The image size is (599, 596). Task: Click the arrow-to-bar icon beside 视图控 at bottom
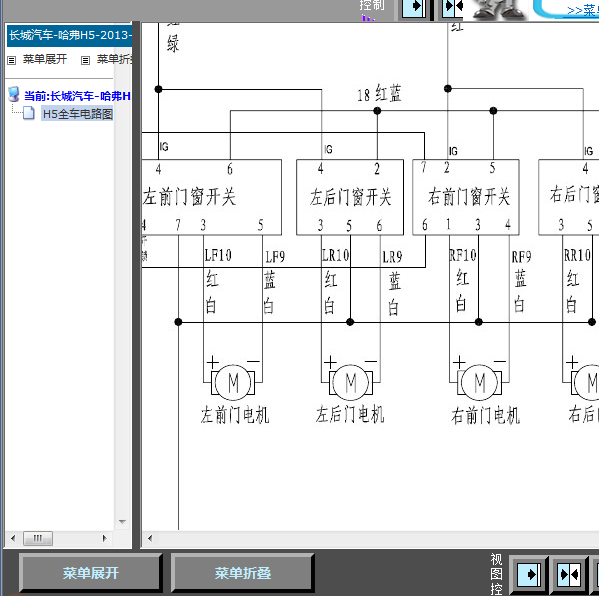click(529, 574)
